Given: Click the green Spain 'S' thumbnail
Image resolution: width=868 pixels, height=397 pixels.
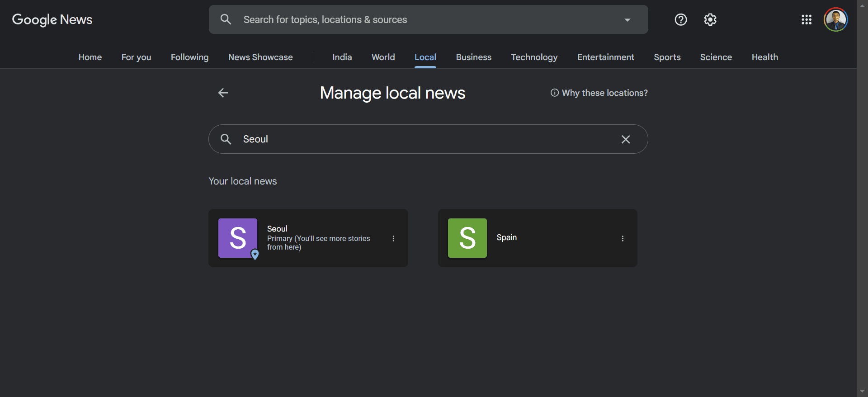Looking at the screenshot, I should point(467,238).
